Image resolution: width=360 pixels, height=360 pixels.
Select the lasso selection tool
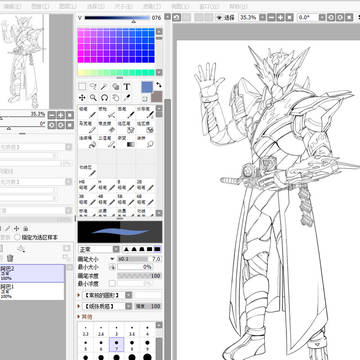(x=93, y=87)
